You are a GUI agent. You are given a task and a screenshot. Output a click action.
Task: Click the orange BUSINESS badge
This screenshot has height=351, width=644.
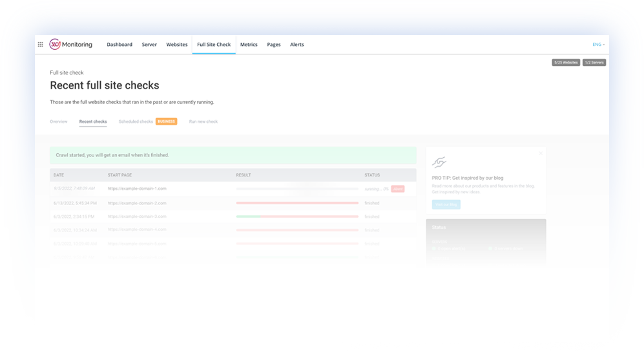[166, 122]
